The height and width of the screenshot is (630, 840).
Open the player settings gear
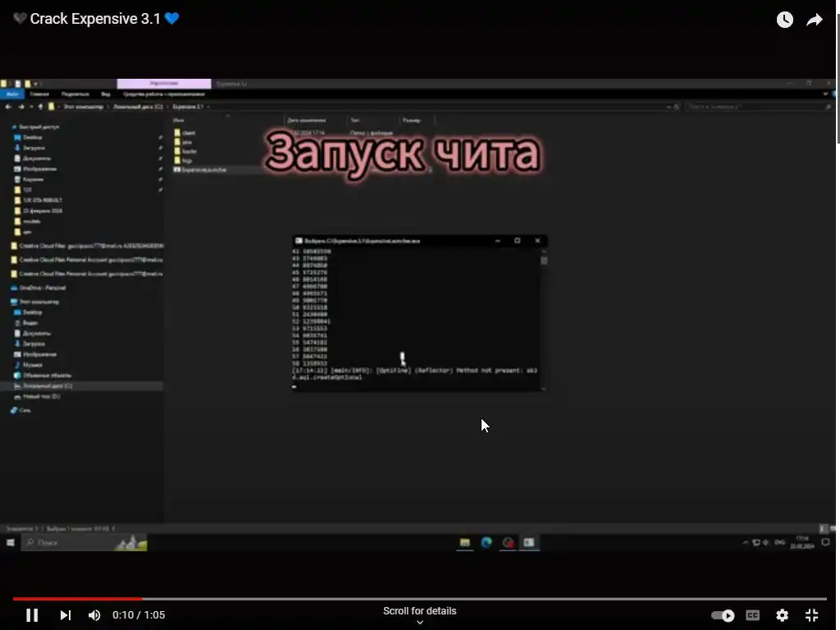coord(782,615)
